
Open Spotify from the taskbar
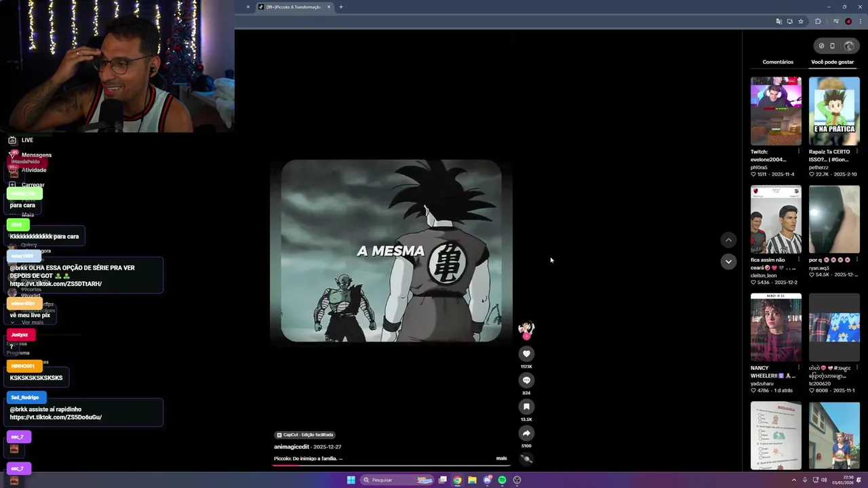502,480
